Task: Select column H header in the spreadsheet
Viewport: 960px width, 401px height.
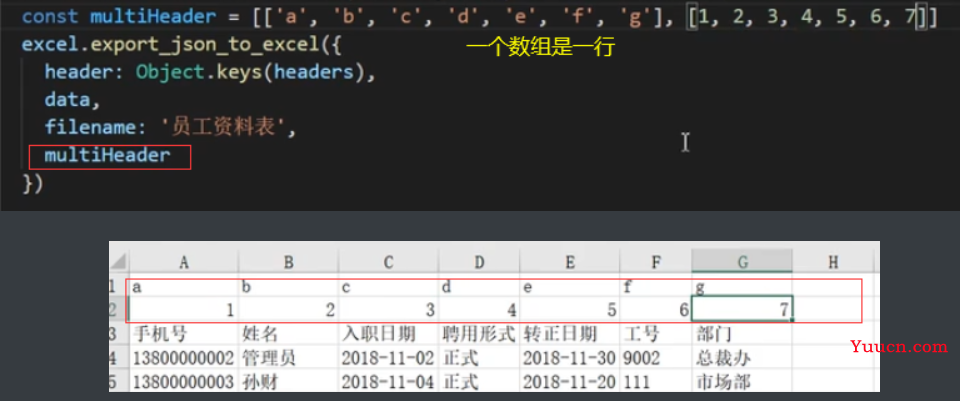Action: click(x=833, y=263)
